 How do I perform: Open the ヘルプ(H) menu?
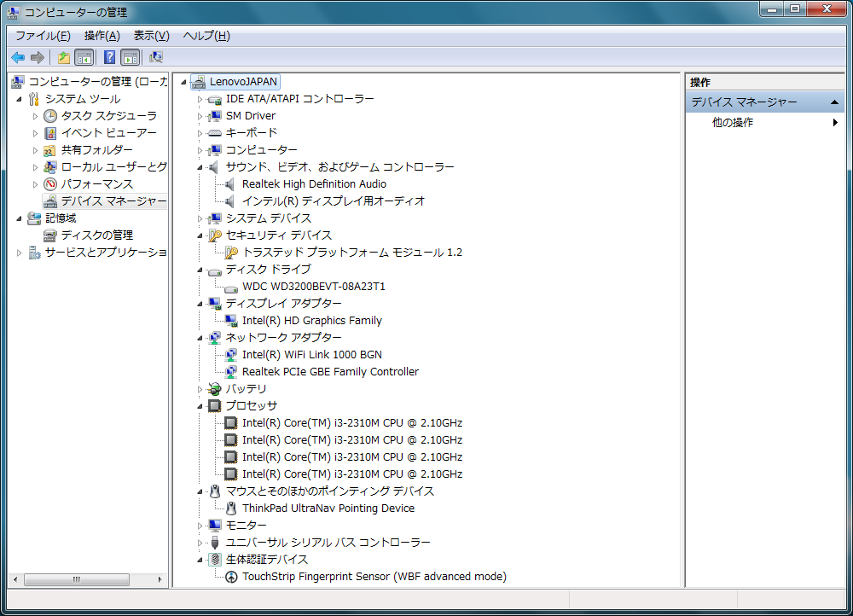(x=206, y=36)
